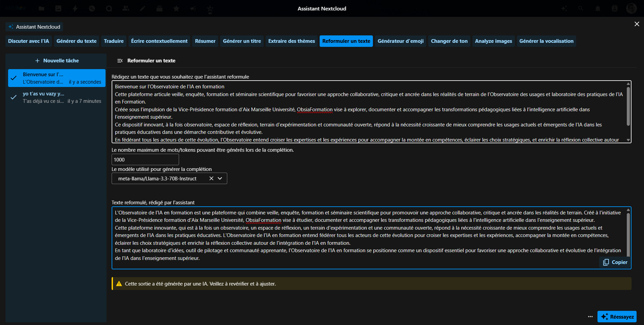Screen dimensions: 644x325
Task: Toggle the task list sidebar icon
Action: click(x=120, y=61)
